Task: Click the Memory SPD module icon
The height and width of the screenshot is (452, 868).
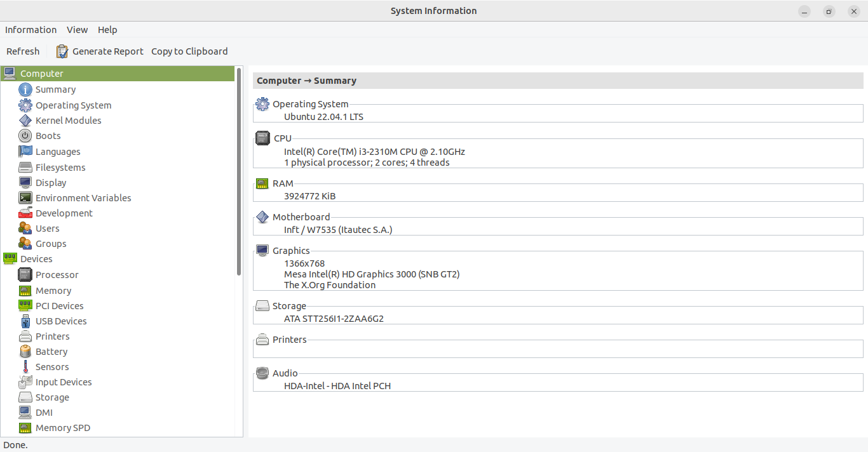Action: [x=25, y=428]
